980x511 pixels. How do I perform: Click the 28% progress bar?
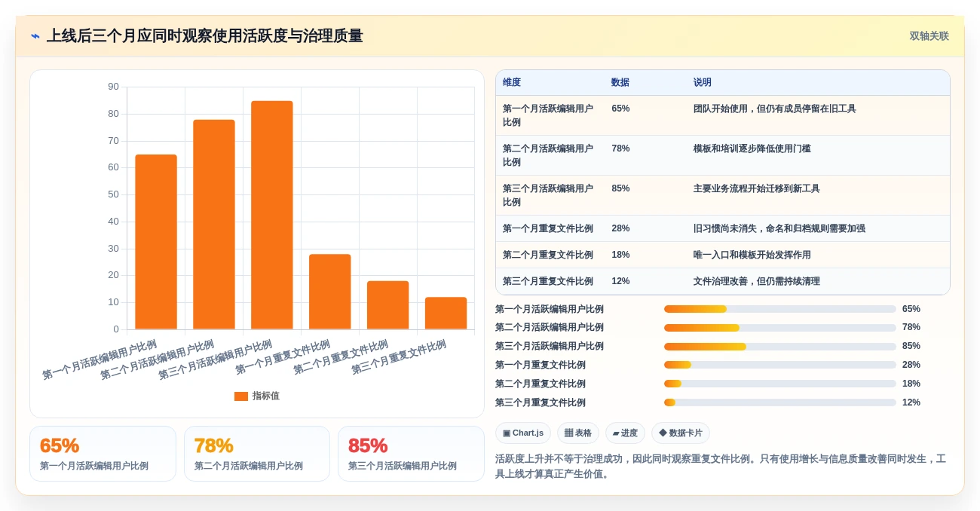pos(780,365)
